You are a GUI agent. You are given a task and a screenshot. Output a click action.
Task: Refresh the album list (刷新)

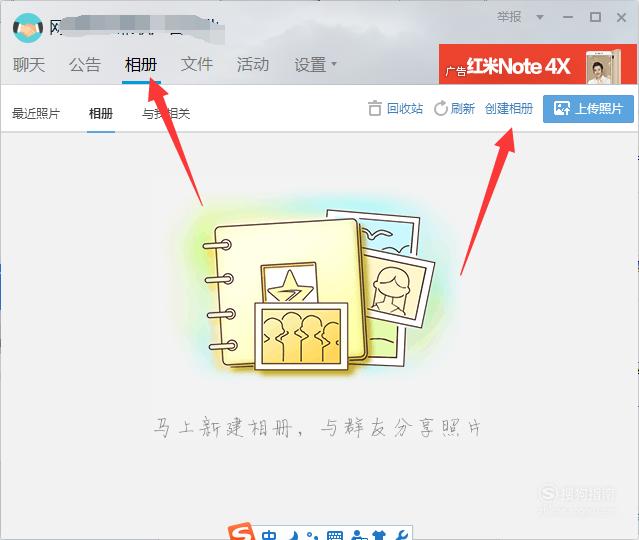pyautogui.click(x=454, y=108)
